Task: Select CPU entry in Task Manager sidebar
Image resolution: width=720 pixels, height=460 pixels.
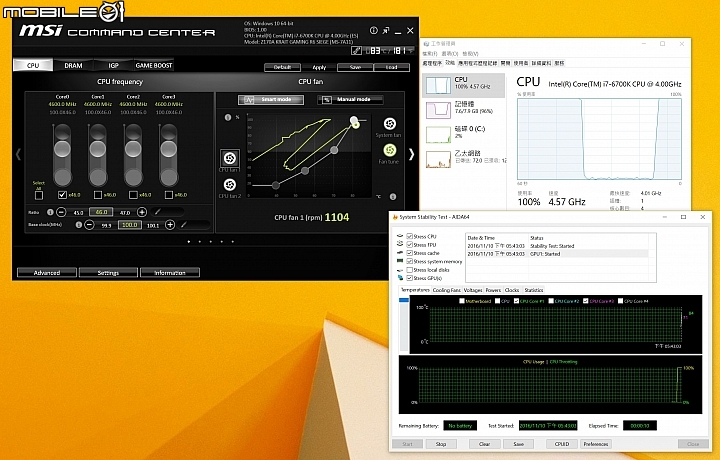Action: [x=463, y=85]
